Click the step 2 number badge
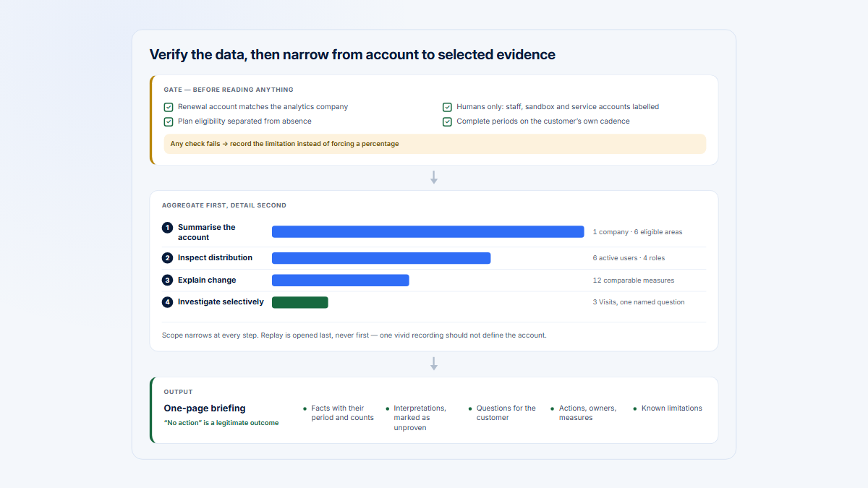The image size is (868, 488). click(x=168, y=258)
